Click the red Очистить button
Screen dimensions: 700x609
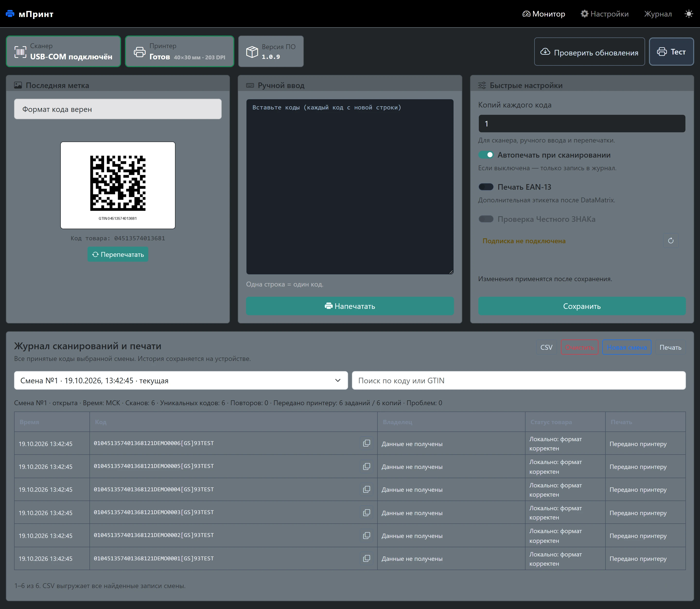[579, 347]
